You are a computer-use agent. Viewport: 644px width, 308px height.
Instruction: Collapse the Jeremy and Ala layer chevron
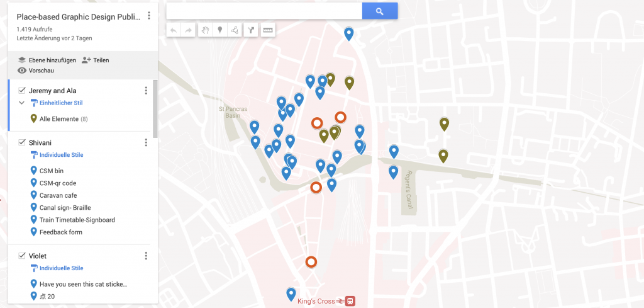pos(22,103)
